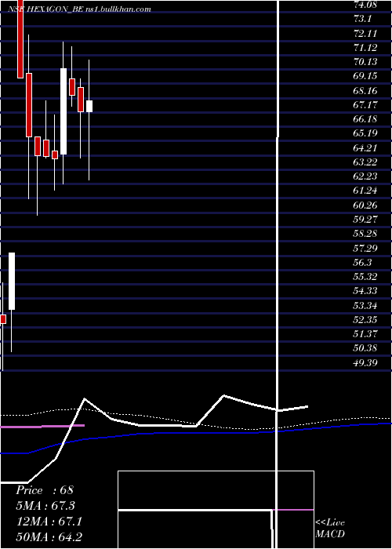Select the tall red candlestick at chart top
This screenshot has height=549, width=392.
click(20, 39)
